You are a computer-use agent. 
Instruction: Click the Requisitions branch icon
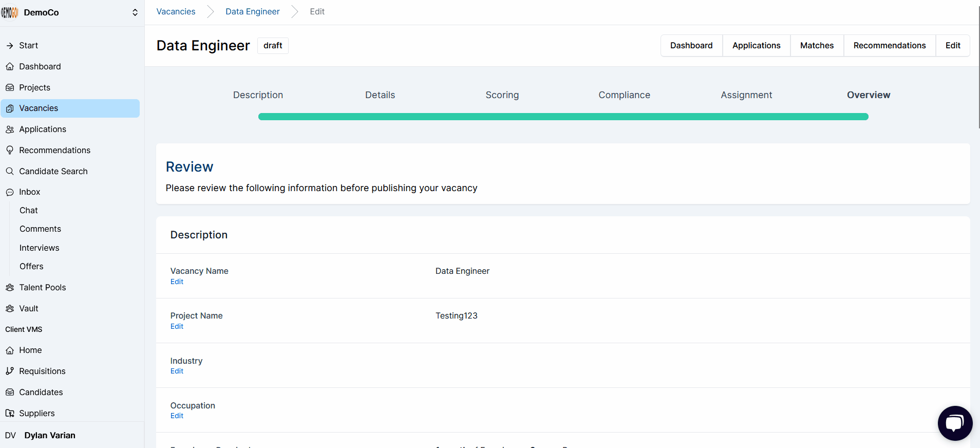(10, 371)
